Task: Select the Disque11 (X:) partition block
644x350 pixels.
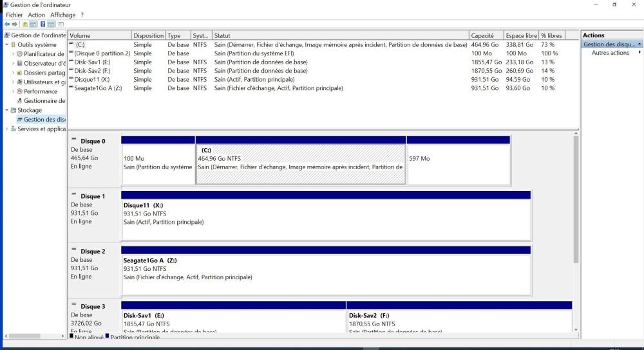Action: tap(326, 216)
